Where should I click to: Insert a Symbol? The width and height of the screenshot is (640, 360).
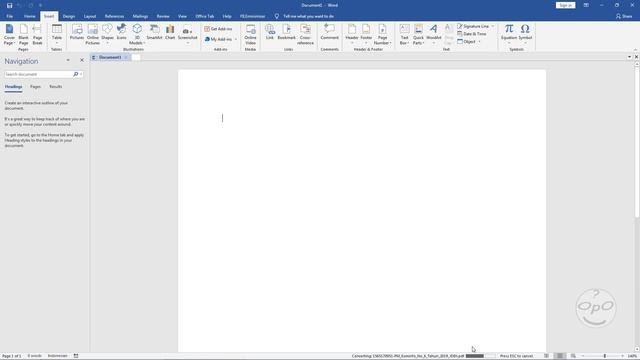click(525, 34)
